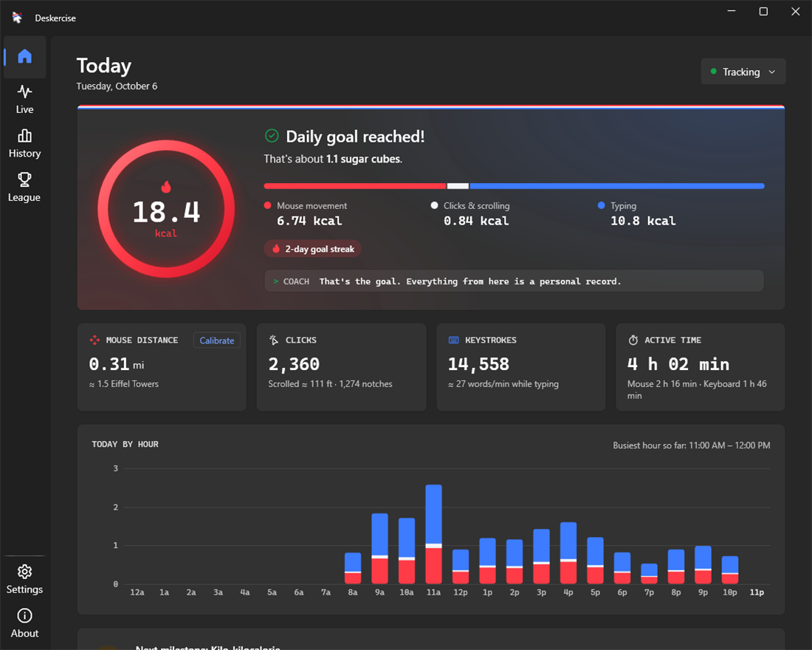The height and width of the screenshot is (650, 812).
Task: Click the Keystrokes keyboard icon
Action: tap(454, 340)
